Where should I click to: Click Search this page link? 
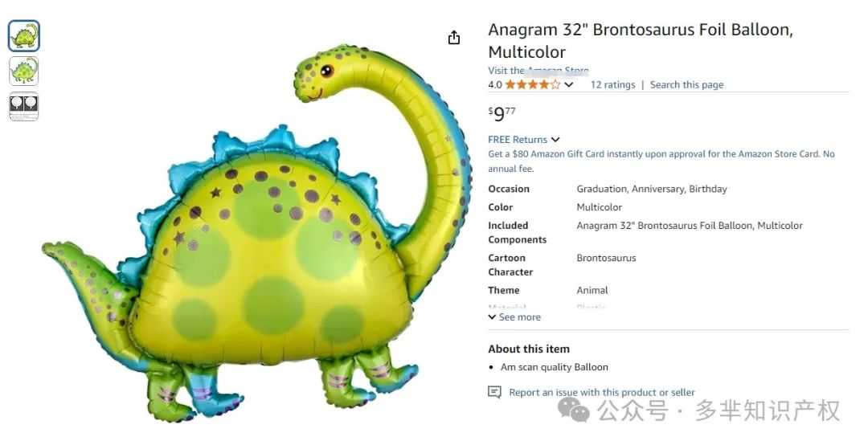(686, 84)
